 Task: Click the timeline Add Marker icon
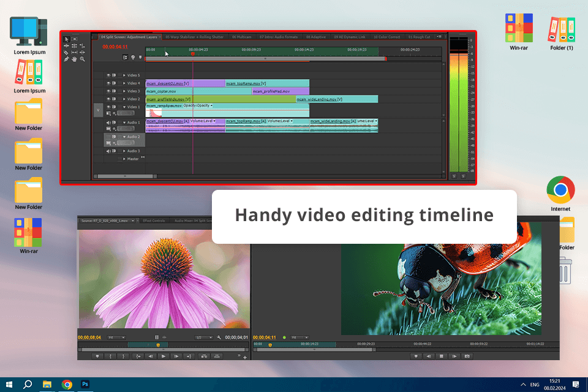[x=140, y=57]
